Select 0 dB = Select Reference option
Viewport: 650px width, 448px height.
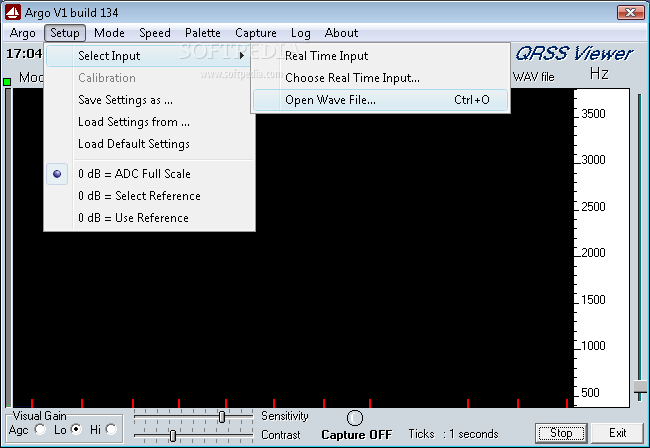click(149, 196)
